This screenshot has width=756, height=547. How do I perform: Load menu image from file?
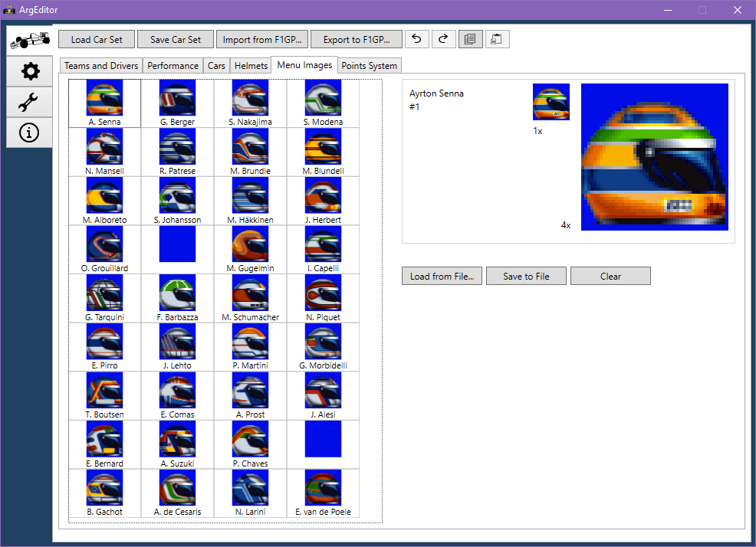click(442, 276)
